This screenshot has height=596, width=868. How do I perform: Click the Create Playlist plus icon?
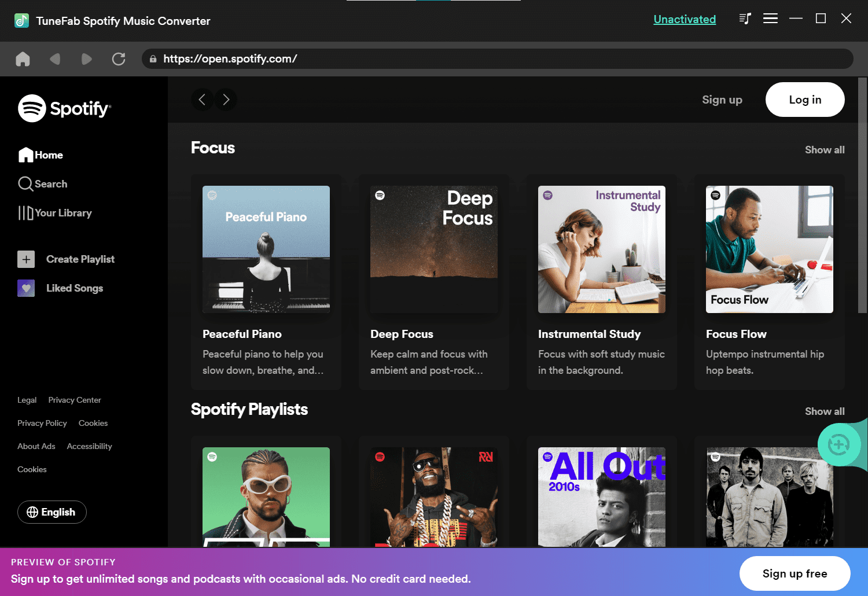click(x=26, y=259)
